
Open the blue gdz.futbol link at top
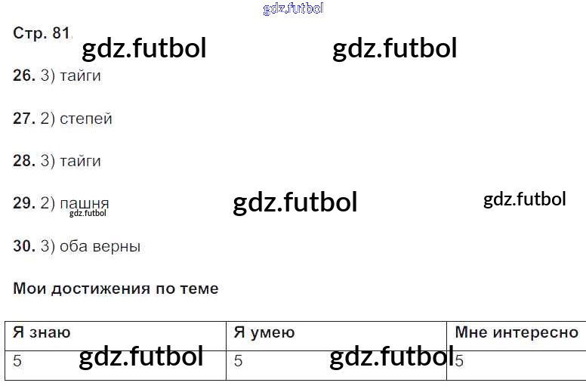coord(293,8)
